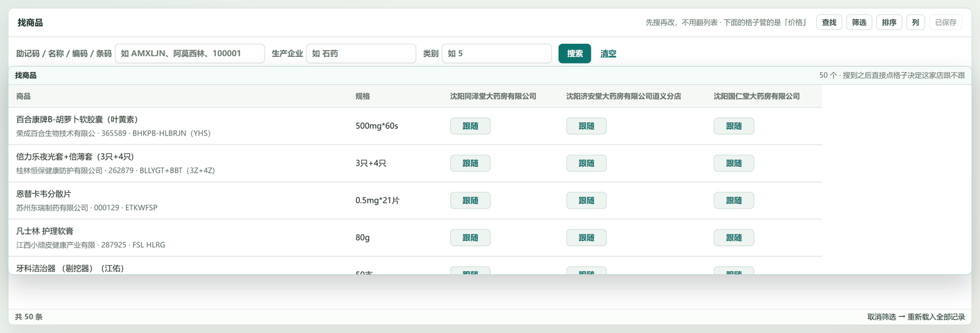Click the 查找 toolbar button
Image resolution: width=980 pixels, height=333 pixels.
(x=829, y=22)
